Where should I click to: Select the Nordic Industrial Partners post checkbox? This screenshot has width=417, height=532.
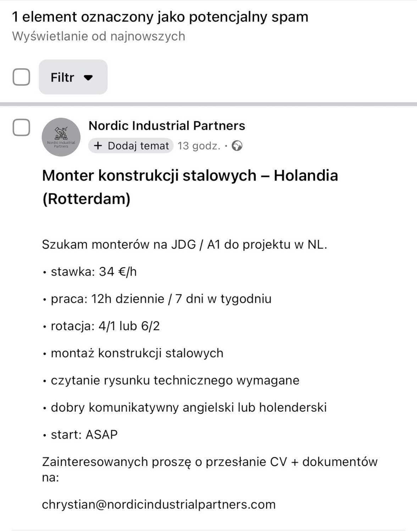coord(21,127)
